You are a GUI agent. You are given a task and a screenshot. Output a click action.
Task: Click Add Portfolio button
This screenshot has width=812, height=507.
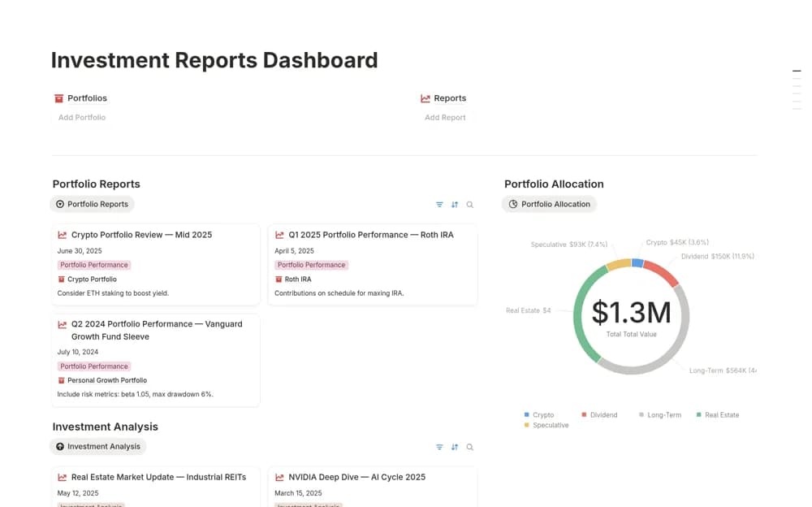point(82,118)
